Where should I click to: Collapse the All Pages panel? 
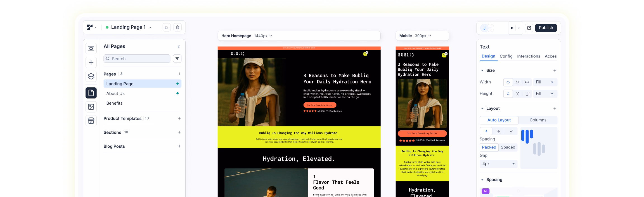[179, 47]
